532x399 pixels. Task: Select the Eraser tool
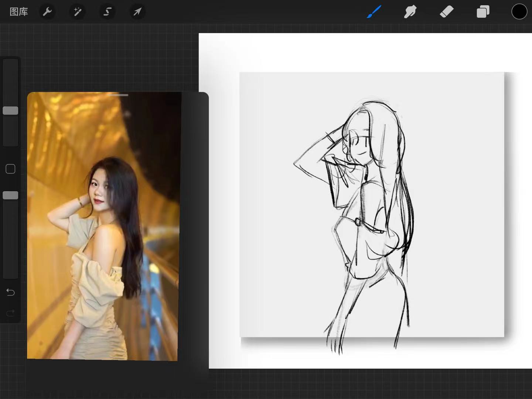[447, 12]
